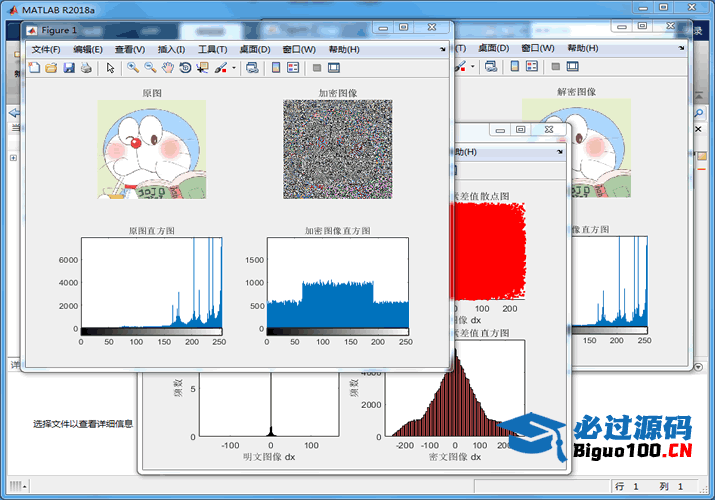Click the red scatter plot in the difference figure
This screenshot has width=715, height=500.
point(489,251)
